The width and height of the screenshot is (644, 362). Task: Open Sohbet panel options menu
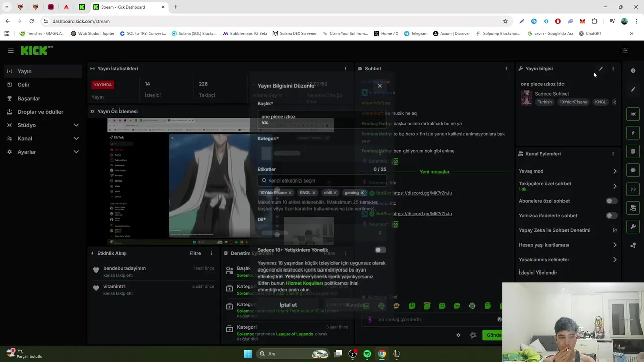[506, 69]
